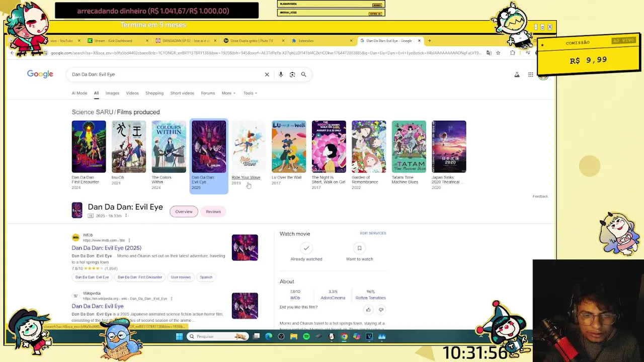Screen dimensions: 644x362
Task: Bookmark this page with star icon
Action: tap(498, 53)
